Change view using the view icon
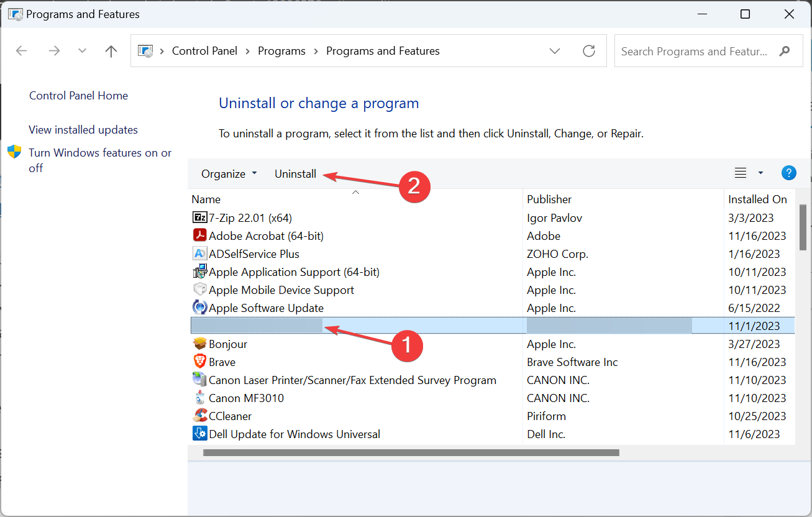 pos(741,173)
